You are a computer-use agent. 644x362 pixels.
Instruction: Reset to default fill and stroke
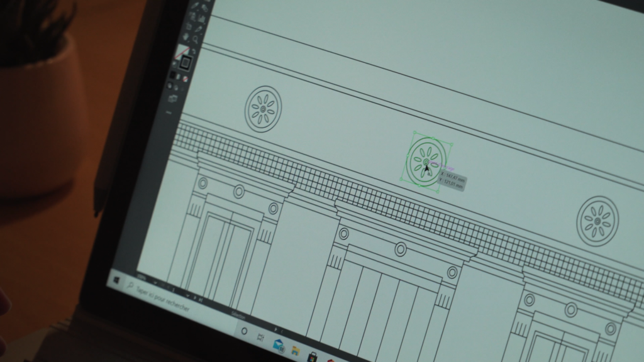175,64
